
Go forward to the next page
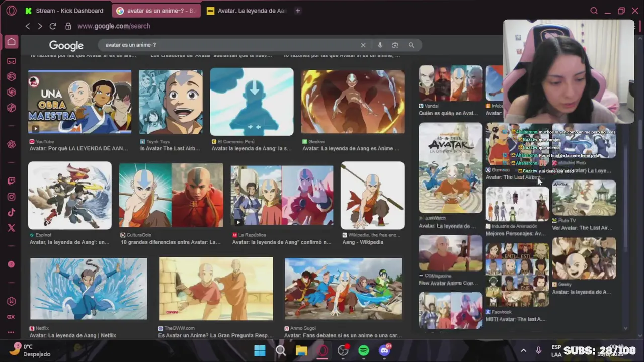point(40,26)
